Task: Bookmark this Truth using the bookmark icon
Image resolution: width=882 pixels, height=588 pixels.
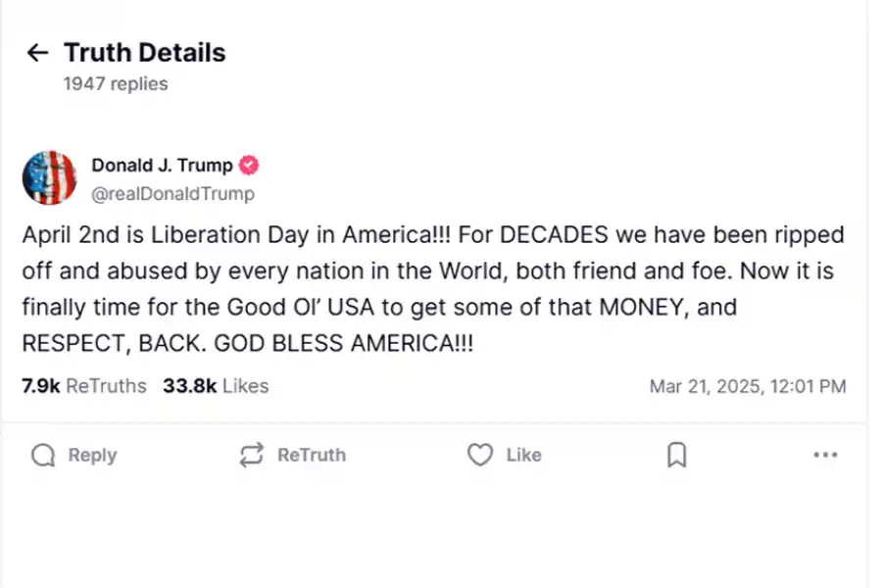Action: [675, 455]
